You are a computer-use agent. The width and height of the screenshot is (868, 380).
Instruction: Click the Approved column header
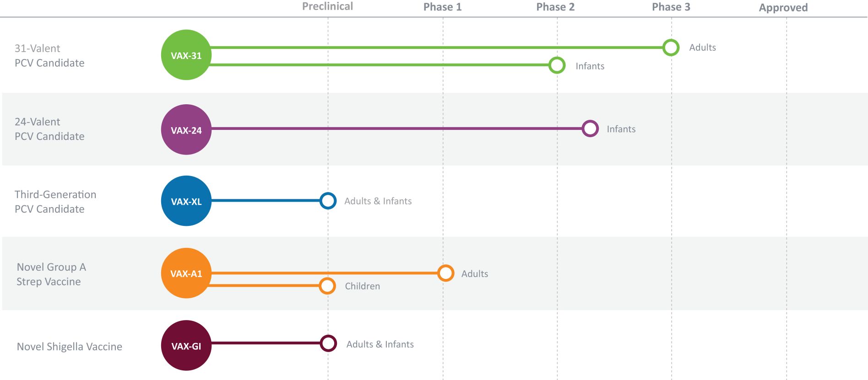point(783,8)
